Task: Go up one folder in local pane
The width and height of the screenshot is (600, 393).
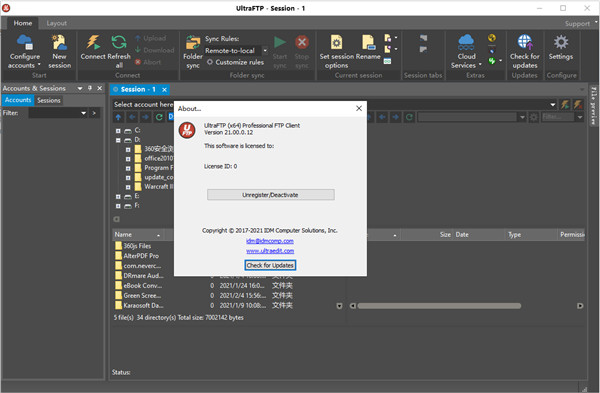Action: coord(119,117)
